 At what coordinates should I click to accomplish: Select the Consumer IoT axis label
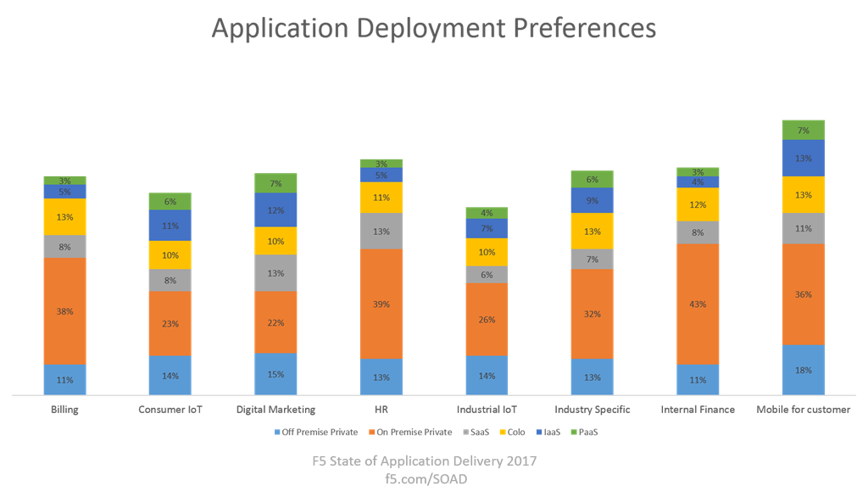(170, 410)
